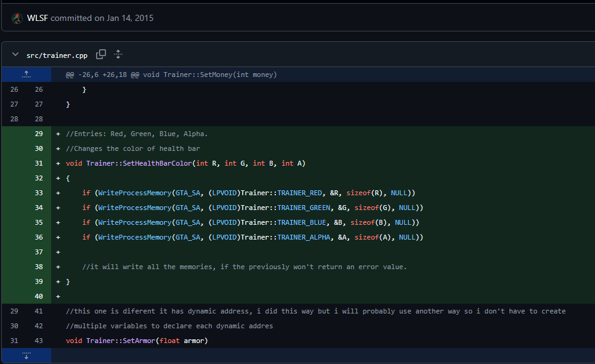Click the 'dynamic address' comment on line 41

coord(316,311)
